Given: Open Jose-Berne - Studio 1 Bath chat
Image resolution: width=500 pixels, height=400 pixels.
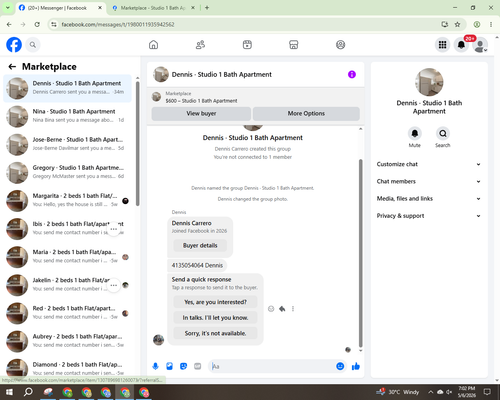Looking at the screenshot, I should [x=67, y=144].
